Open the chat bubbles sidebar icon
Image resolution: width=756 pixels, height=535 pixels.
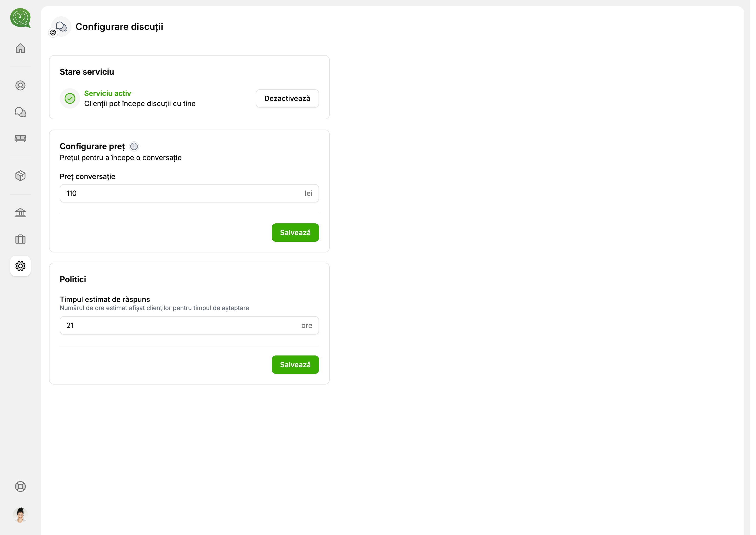[x=20, y=112]
